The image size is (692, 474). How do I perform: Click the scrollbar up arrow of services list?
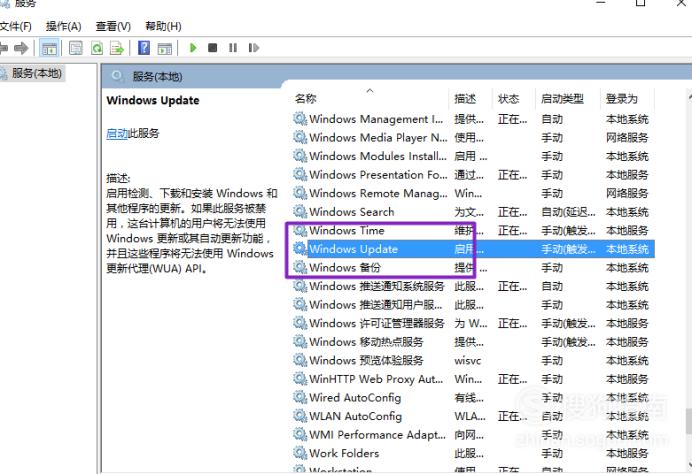[689, 95]
